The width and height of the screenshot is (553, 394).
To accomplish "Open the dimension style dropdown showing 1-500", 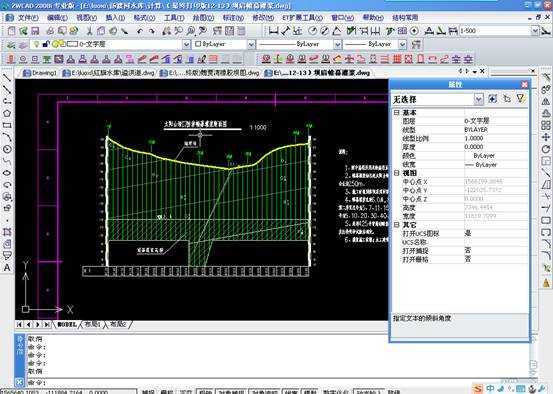I will point(535,31).
